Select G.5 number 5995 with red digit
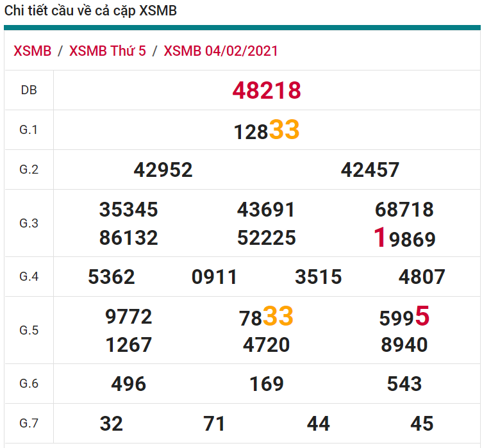 [x=404, y=317]
